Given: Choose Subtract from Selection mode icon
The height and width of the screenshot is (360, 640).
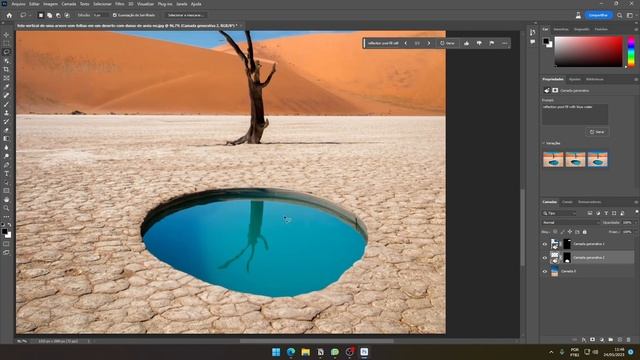Looking at the screenshot, I should [x=58, y=15].
